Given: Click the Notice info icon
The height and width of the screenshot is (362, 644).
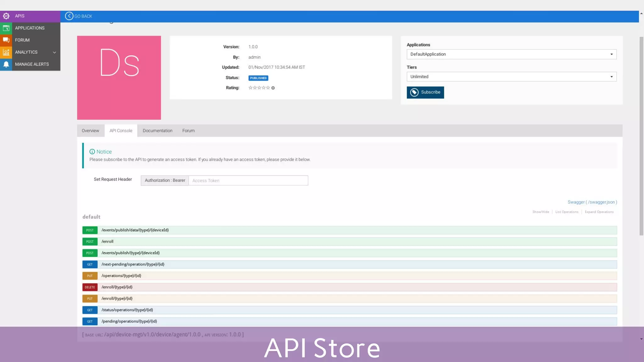Looking at the screenshot, I should 92,151.
